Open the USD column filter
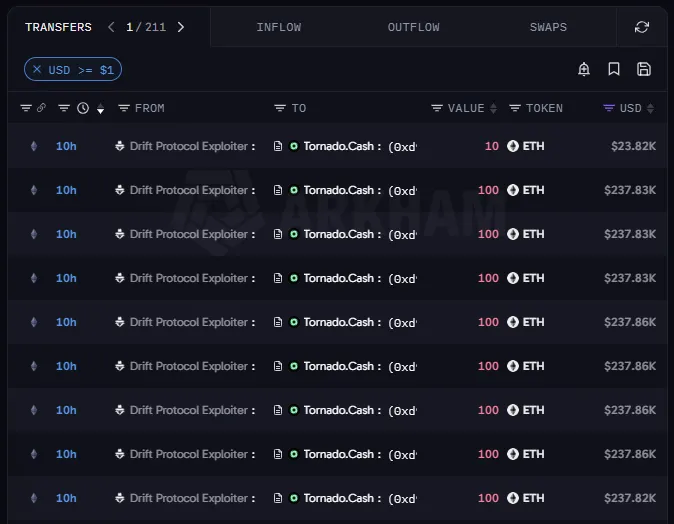 coord(609,108)
